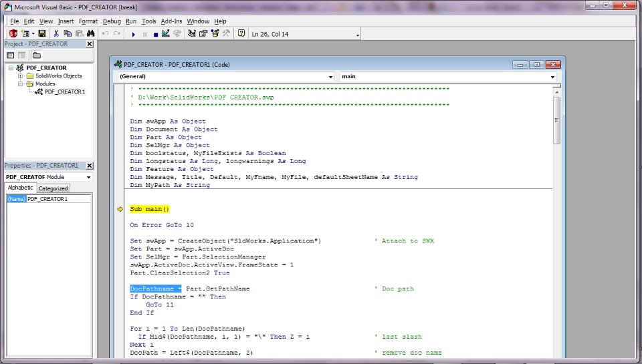Click View Object icon in Project panel

[21, 55]
